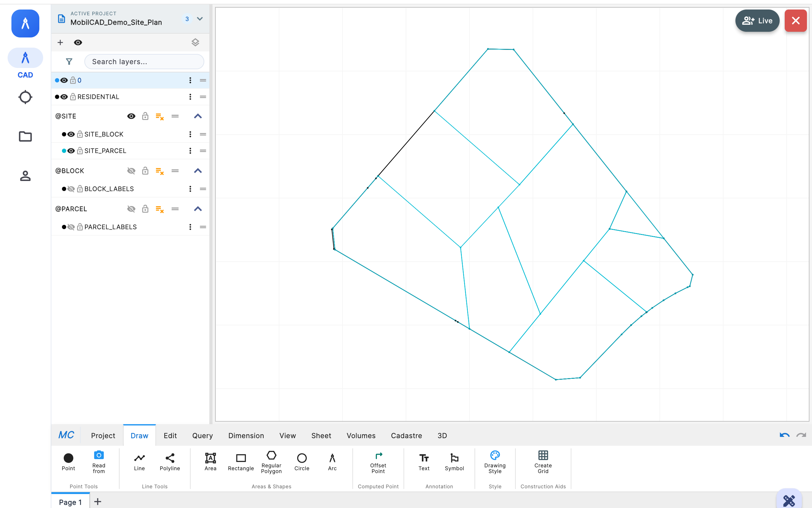Switch to the Query tab

(x=202, y=435)
